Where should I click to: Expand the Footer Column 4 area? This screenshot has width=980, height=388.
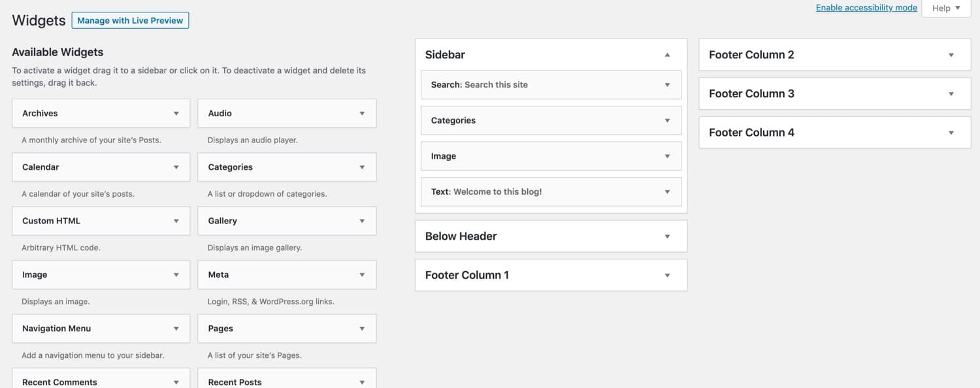(x=951, y=132)
